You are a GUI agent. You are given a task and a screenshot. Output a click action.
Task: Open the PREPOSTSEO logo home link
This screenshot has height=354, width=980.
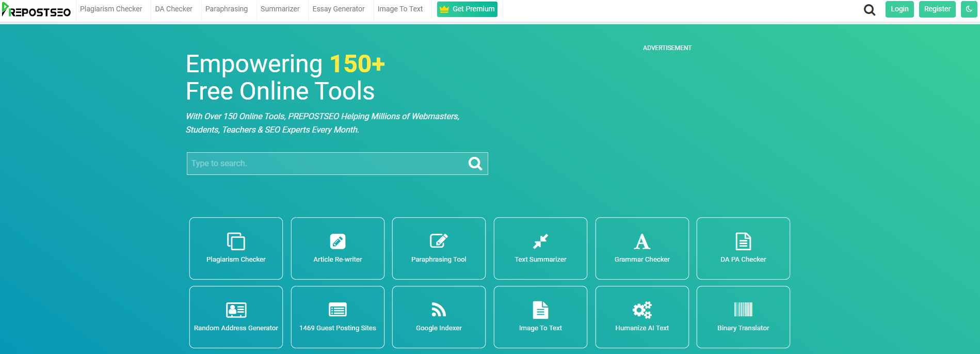click(36, 10)
